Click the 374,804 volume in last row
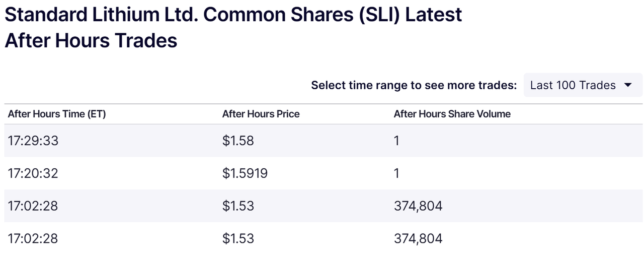644x253 pixels. coord(418,238)
